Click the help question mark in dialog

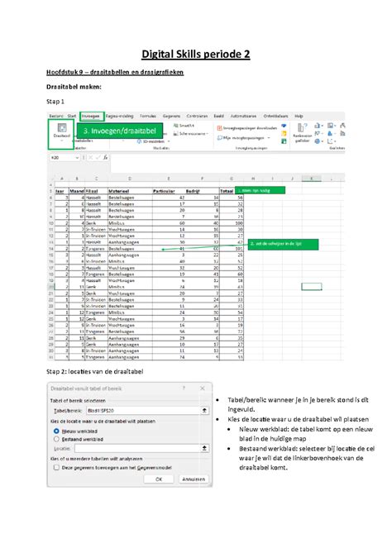click(184, 389)
